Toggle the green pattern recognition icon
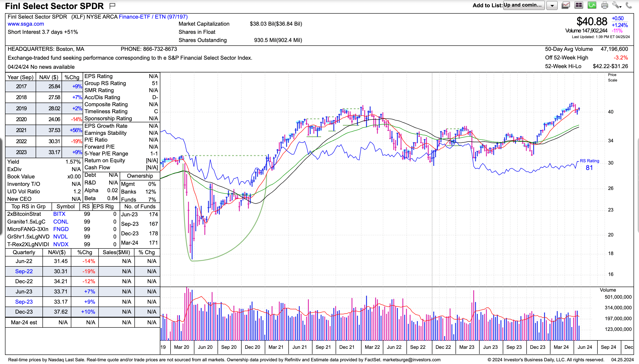This screenshot has height=364, width=639. click(x=592, y=5)
